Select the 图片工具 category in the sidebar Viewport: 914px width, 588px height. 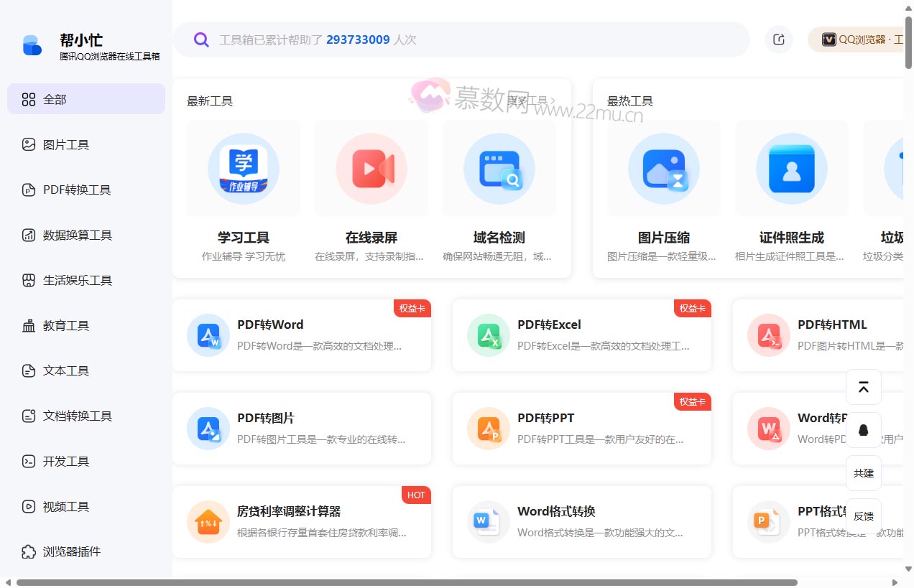pyautogui.click(x=67, y=144)
